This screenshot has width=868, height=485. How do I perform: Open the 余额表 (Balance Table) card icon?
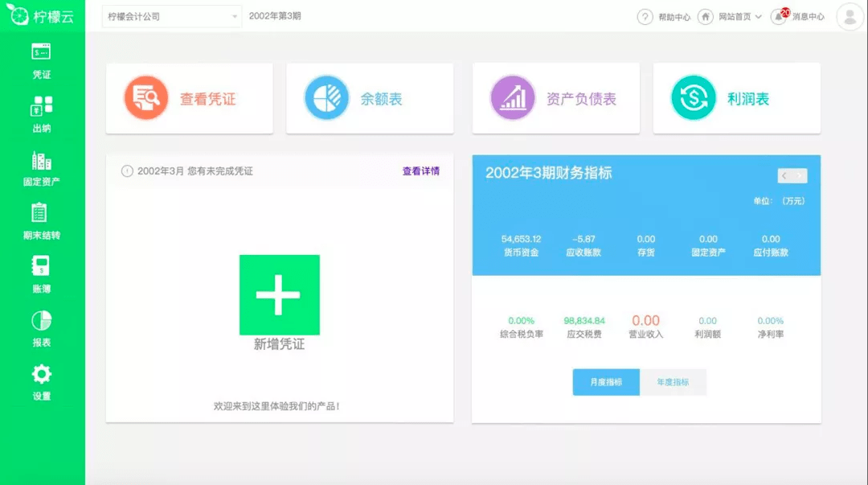click(x=325, y=97)
